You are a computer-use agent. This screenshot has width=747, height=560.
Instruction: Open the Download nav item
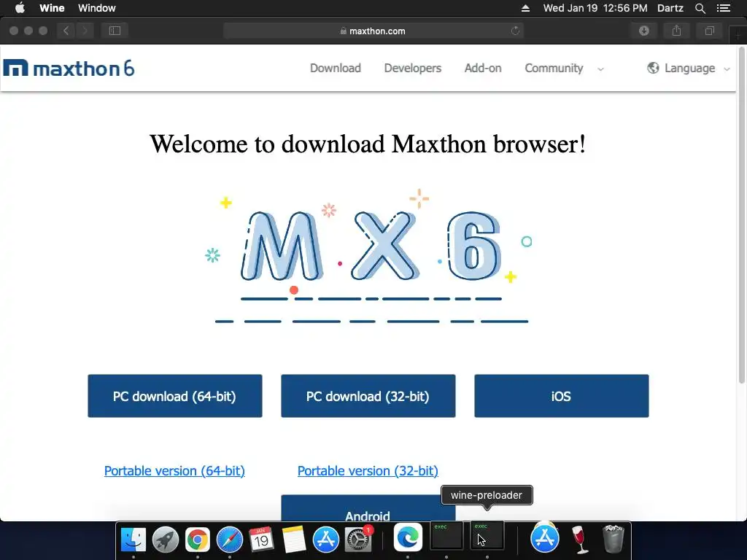pos(336,68)
